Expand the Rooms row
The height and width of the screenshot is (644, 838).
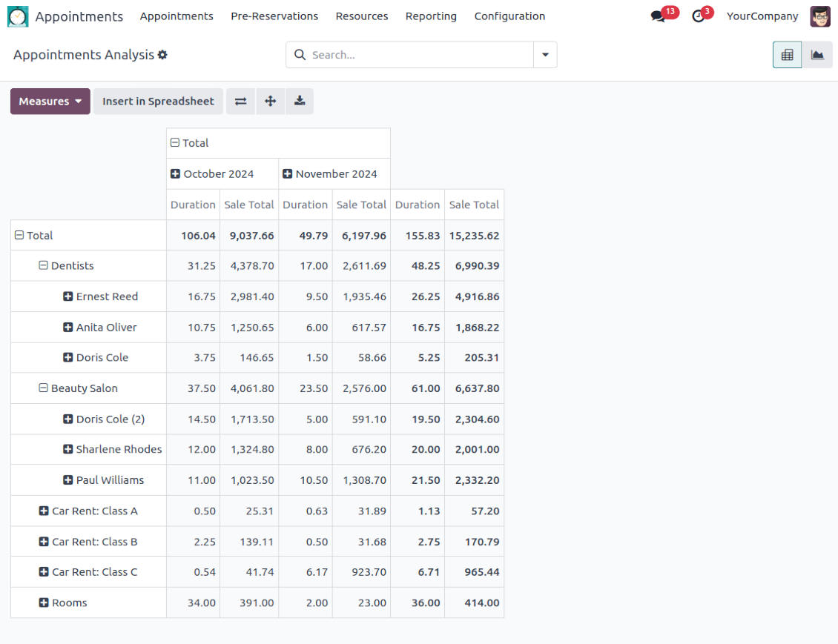pos(44,603)
